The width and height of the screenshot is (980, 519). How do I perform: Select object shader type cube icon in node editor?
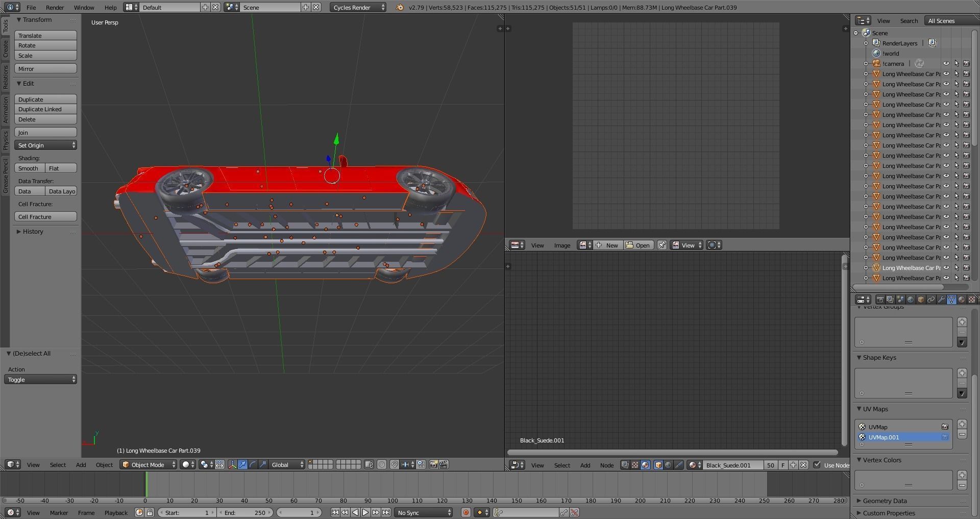658,465
